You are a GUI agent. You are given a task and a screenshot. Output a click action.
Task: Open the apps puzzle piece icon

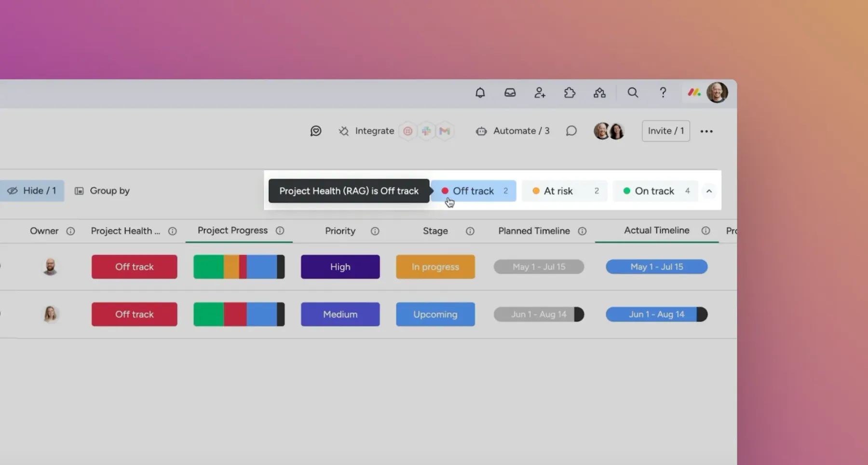coord(570,93)
